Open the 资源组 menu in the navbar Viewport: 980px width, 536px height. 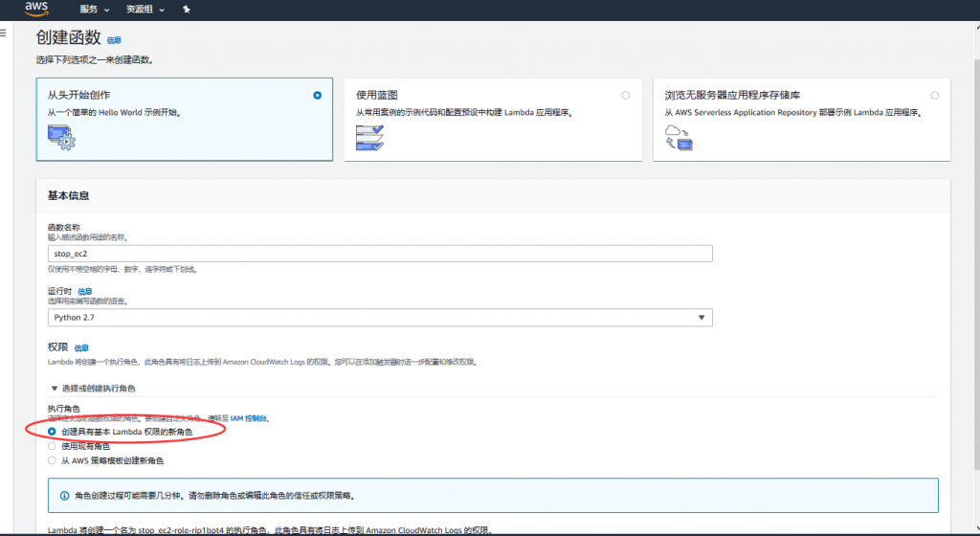[145, 10]
